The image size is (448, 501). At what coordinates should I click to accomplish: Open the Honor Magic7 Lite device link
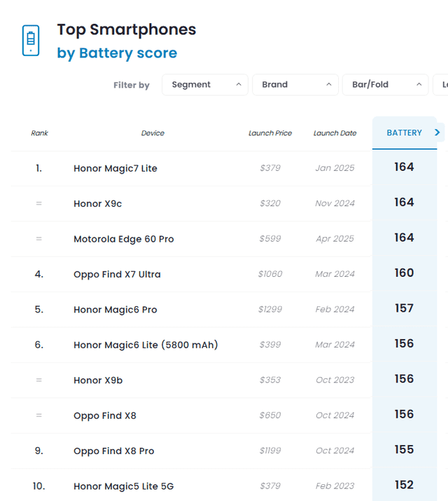(x=115, y=168)
